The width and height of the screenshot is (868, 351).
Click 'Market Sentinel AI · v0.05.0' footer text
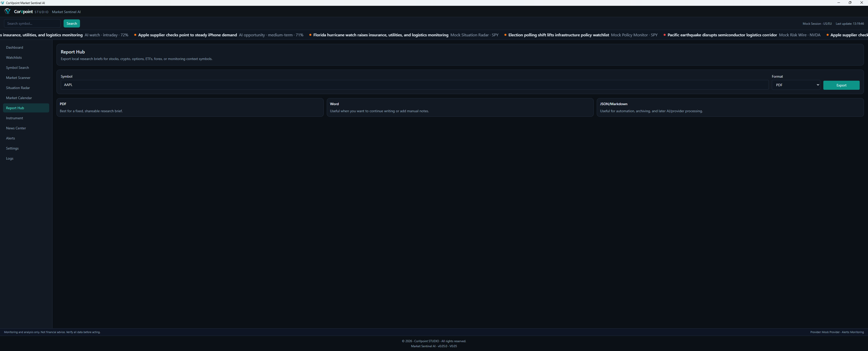(x=434, y=346)
